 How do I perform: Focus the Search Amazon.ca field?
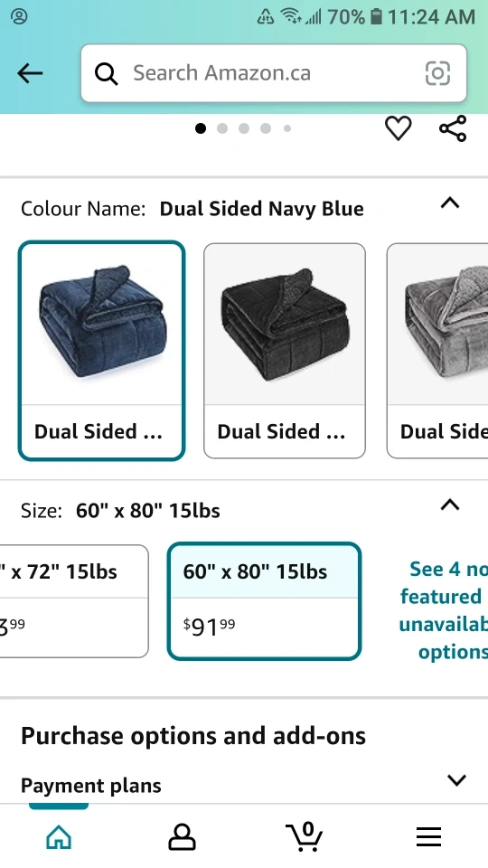(274, 73)
